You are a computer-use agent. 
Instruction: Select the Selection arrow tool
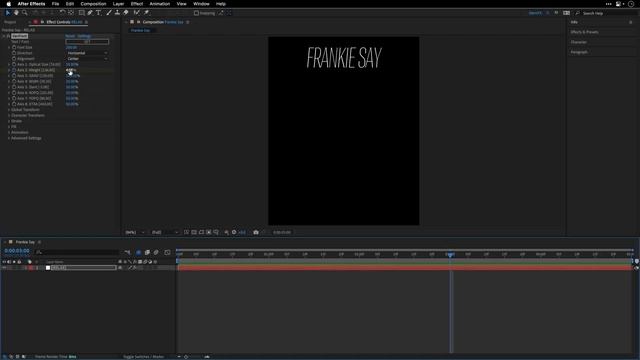(8, 13)
